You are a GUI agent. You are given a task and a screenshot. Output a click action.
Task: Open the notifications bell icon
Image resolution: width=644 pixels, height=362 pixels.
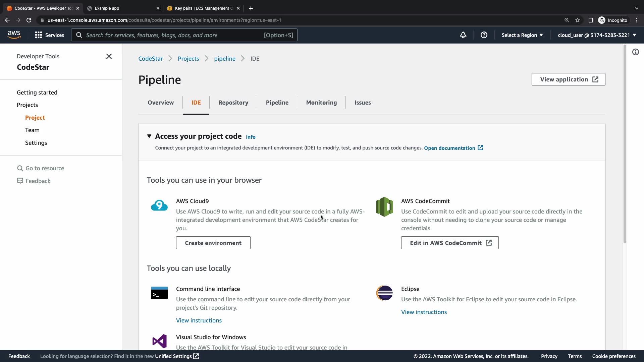463,35
